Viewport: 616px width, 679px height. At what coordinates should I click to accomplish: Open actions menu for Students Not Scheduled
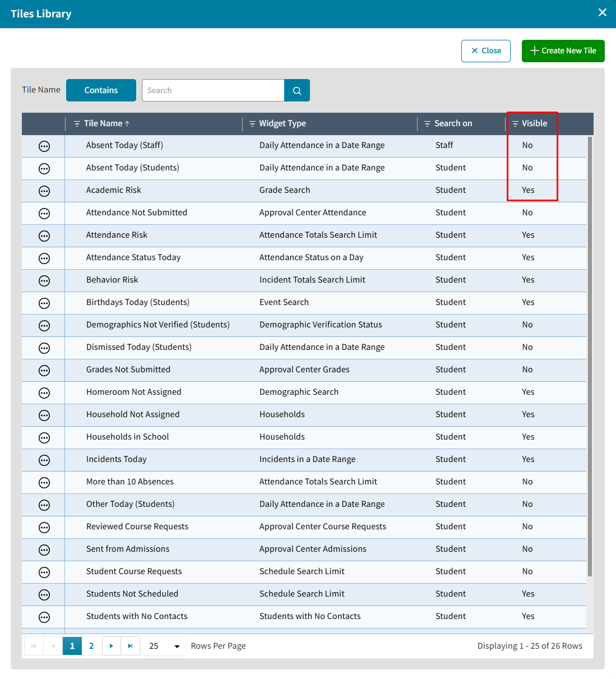(44, 595)
